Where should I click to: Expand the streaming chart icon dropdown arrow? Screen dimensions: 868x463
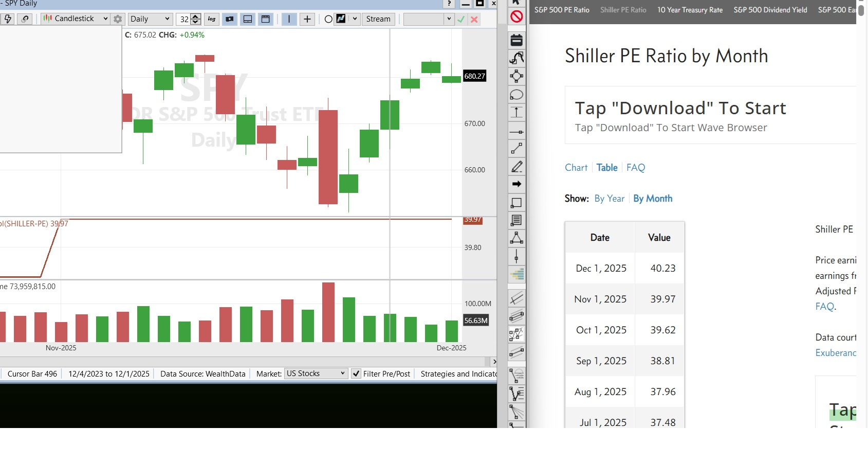[x=355, y=19]
